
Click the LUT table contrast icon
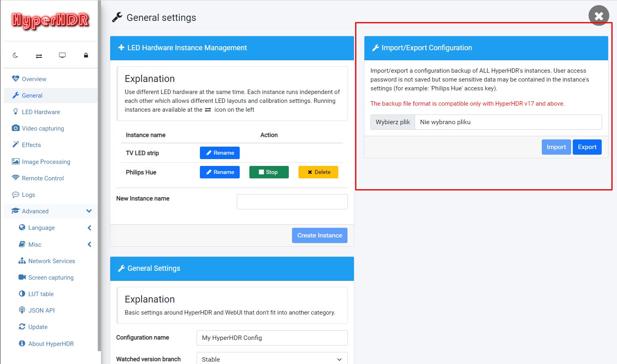tap(22, 294)
